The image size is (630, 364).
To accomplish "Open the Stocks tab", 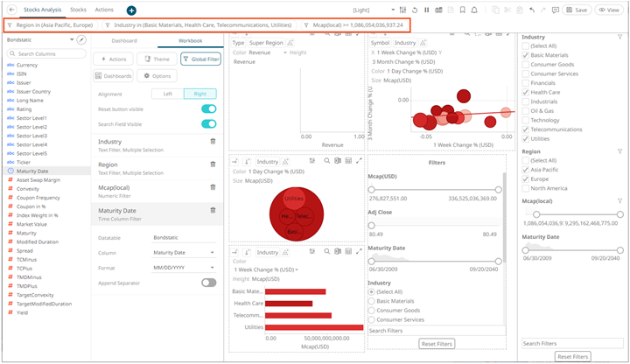I will click(x=76, y=10).
